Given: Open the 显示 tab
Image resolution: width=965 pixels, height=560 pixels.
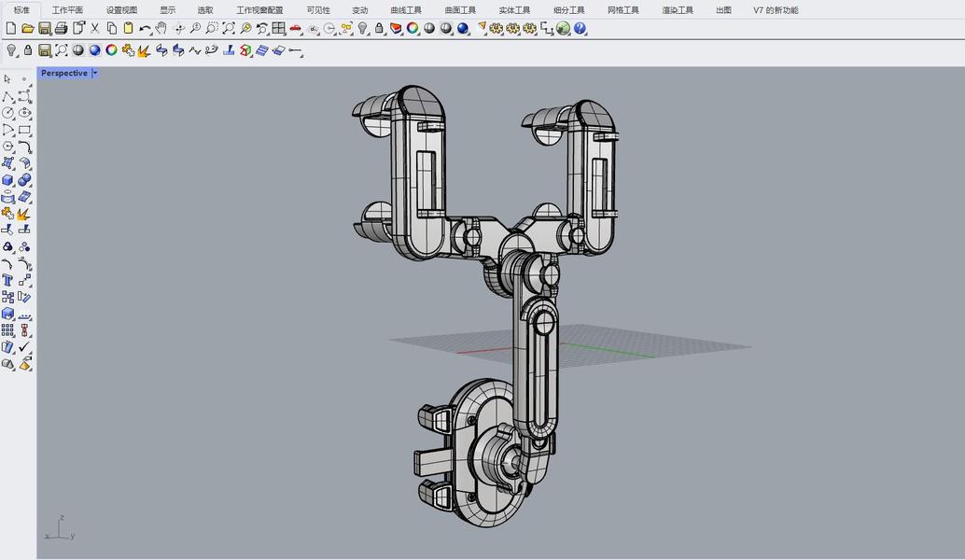Looking at the screenshot, I should (x=167, y=10).
